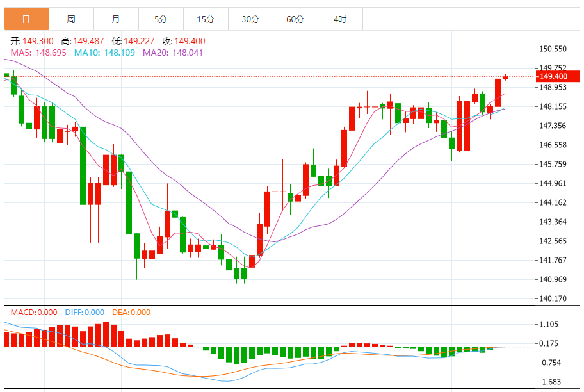The height and width of the screenshot is (392, 584).
Task: Click the 开: 149.300 open price
Action: (x=32, y=41)
